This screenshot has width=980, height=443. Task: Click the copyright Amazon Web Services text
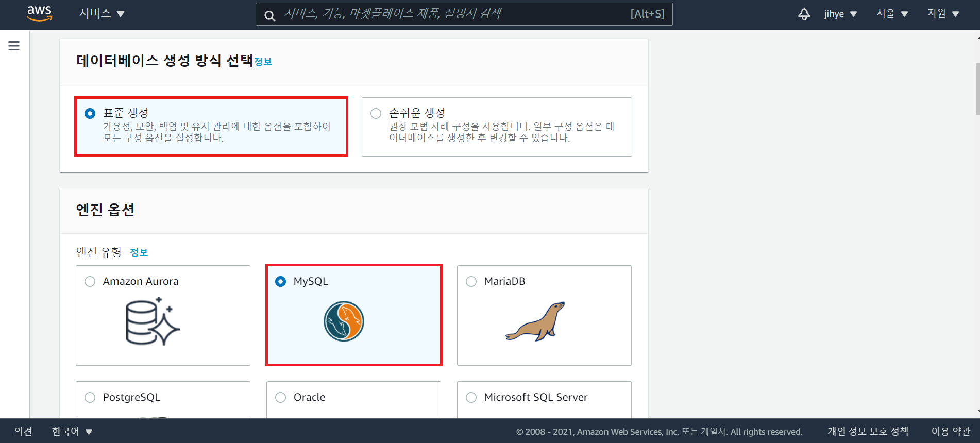coord(659,432)
